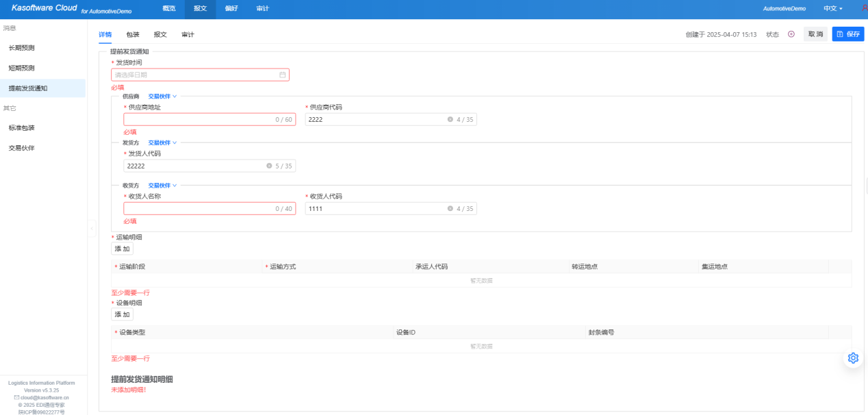Open the floating settings gear icon
Image resolution: width=868 pixels, height=415 pixels.
tap(853, 358)
